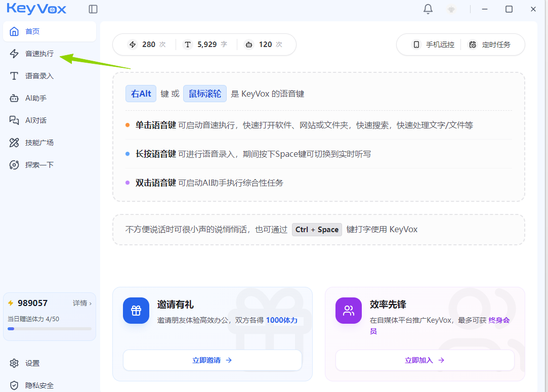Click the robot icon beside AI助手
548x392 pixels.
(x=14, y=98)
